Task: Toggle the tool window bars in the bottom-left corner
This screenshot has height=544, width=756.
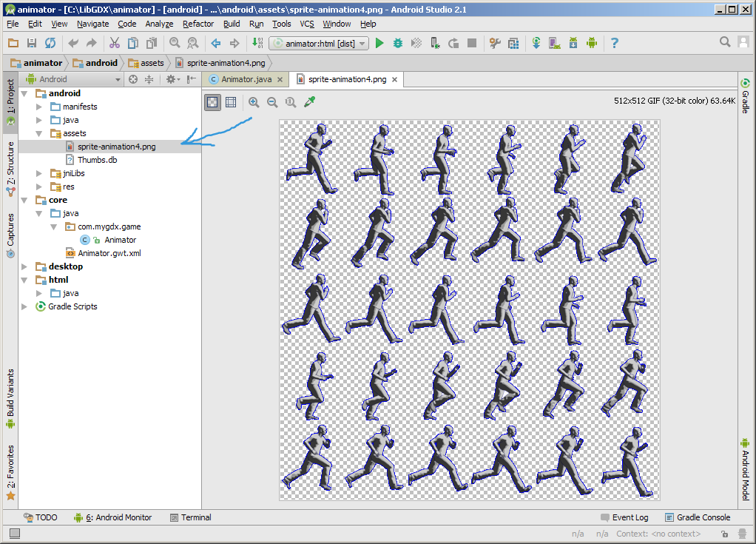Action: [x=15, y=534]
